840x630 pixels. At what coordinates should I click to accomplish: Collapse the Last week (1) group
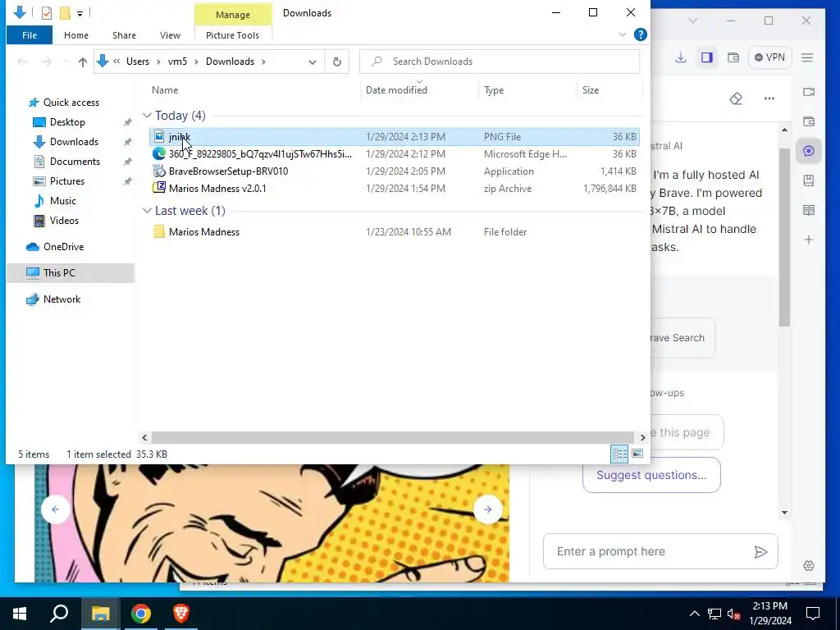point(147,211)
